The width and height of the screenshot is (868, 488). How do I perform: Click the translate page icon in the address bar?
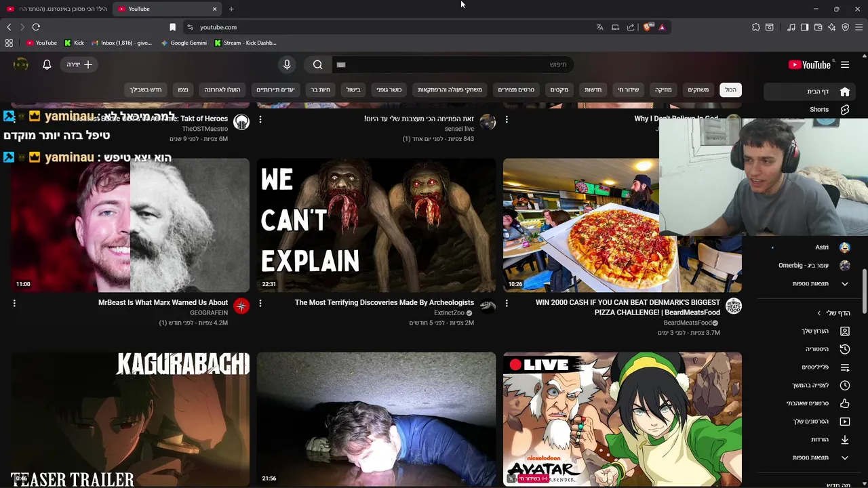[x=599, y=27]
